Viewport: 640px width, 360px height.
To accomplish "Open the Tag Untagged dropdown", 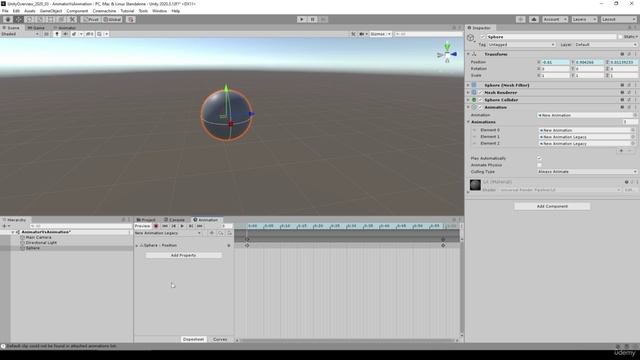I will pyautogui.click(x=522, y=44).
